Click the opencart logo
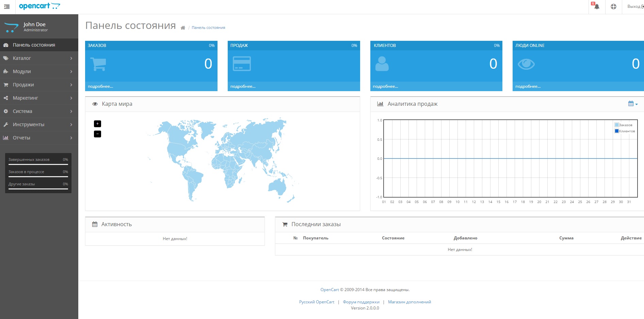This screenshot has height=319, width=644. pos(39,6)
